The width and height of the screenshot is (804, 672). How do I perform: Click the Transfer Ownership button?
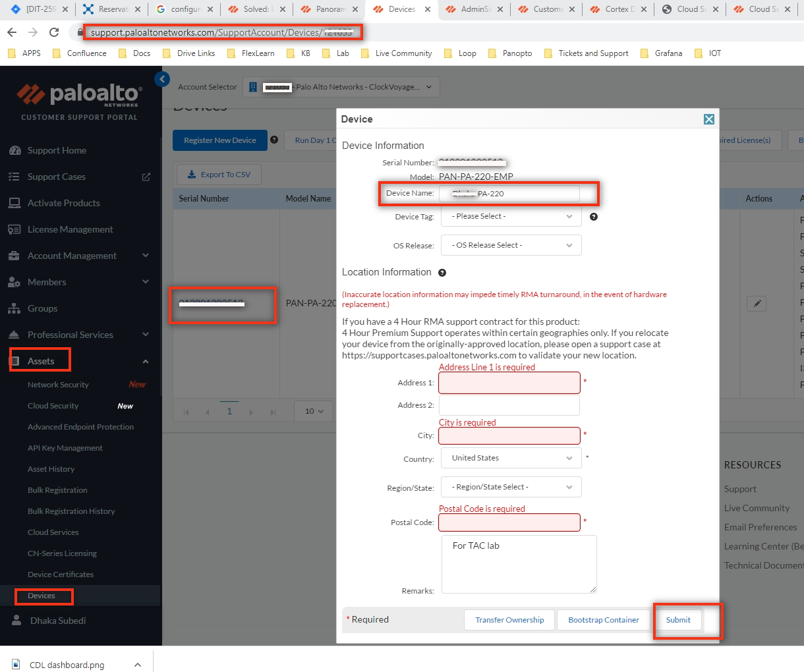click(509, 619)
